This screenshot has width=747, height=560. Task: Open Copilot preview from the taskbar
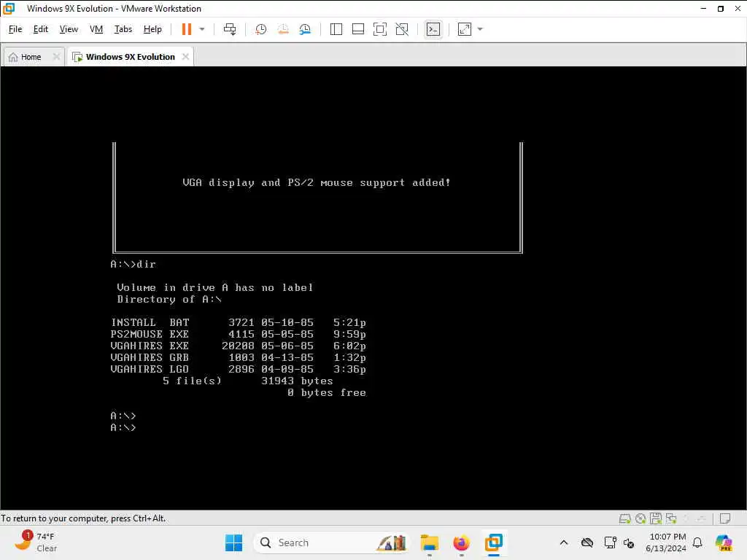(x=724, y=542)
